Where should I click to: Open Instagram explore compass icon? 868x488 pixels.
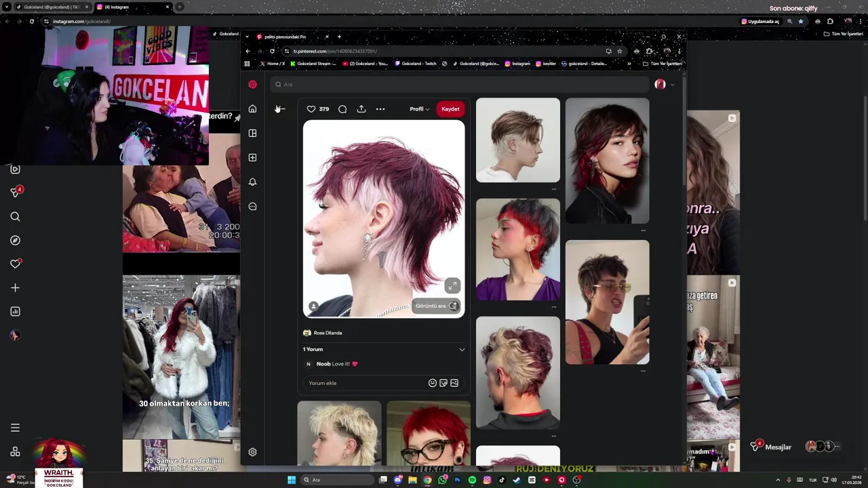[15, 241]
